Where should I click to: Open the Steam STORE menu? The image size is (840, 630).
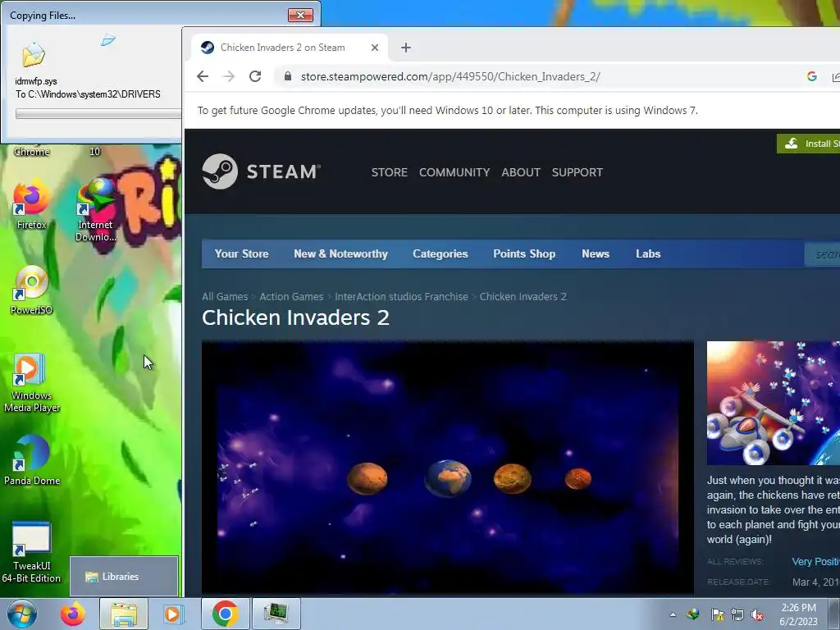[390, 172]
